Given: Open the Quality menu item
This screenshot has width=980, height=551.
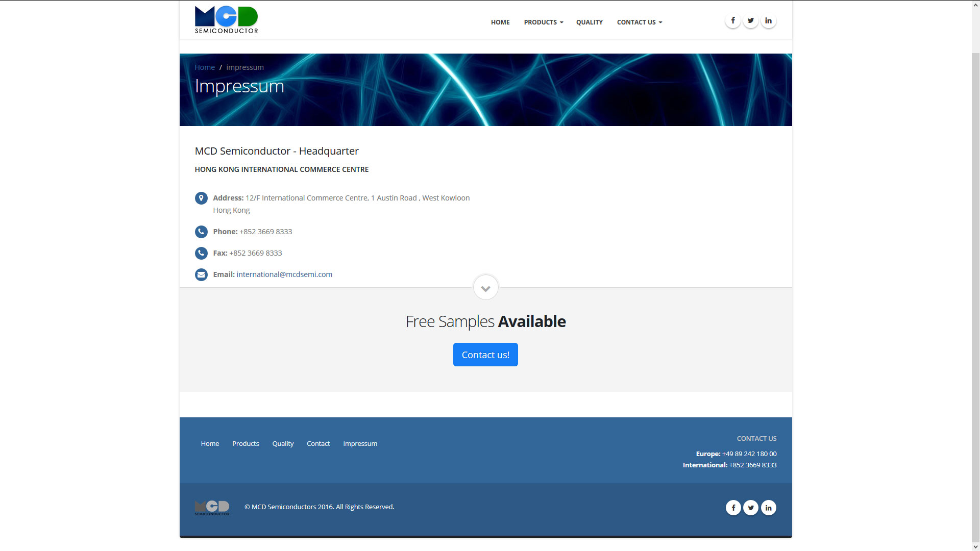Looking at the screenshot, I should coord(589,22).
